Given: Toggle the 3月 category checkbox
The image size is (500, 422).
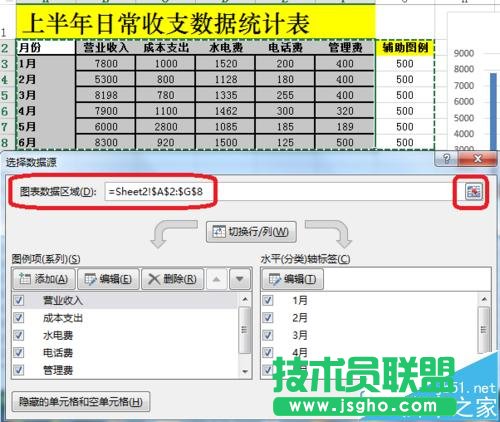Looking at the screenshot, I should (x=268, y=335).
